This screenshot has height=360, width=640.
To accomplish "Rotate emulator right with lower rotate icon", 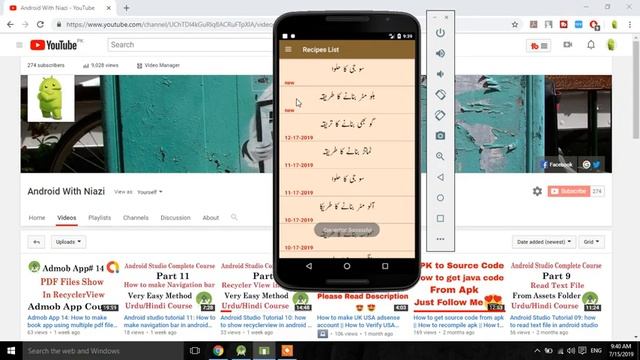I will click(440, 115).
